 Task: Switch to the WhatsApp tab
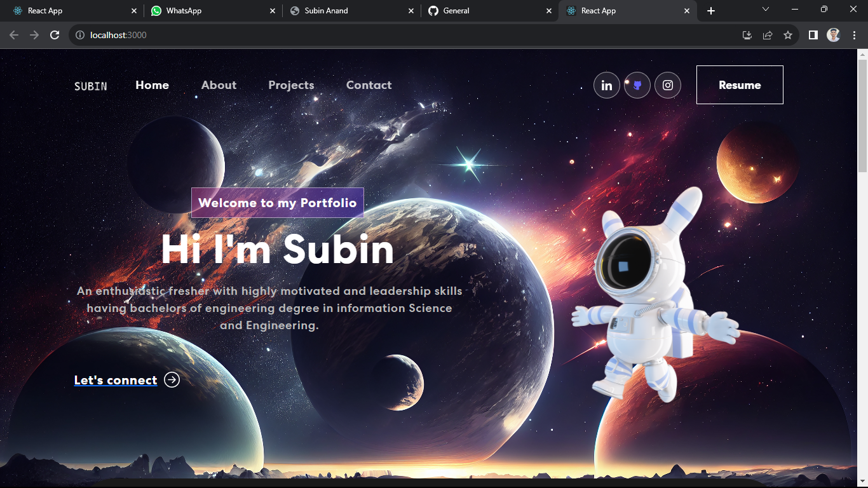(x=209, y=11)
